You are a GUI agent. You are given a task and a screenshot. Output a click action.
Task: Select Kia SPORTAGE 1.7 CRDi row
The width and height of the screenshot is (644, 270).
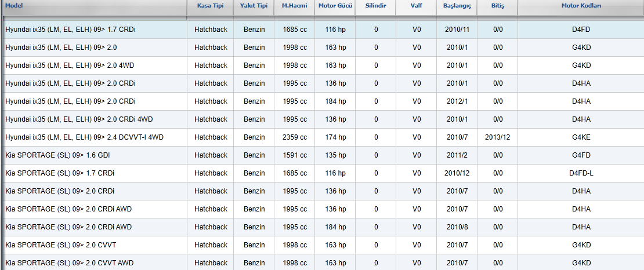(322, 173)
